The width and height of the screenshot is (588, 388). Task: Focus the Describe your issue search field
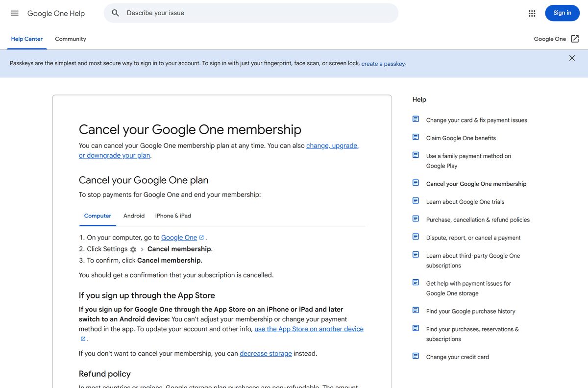coord(251,13)
